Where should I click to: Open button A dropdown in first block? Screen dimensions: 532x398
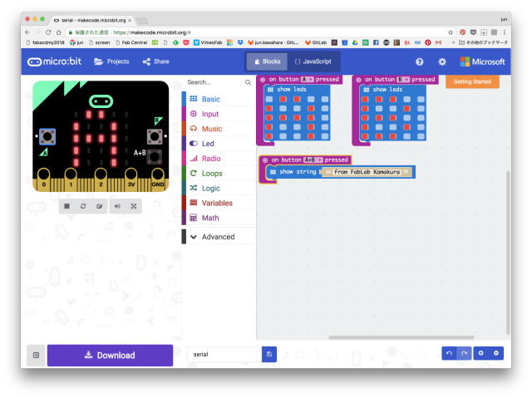point(307,79)
